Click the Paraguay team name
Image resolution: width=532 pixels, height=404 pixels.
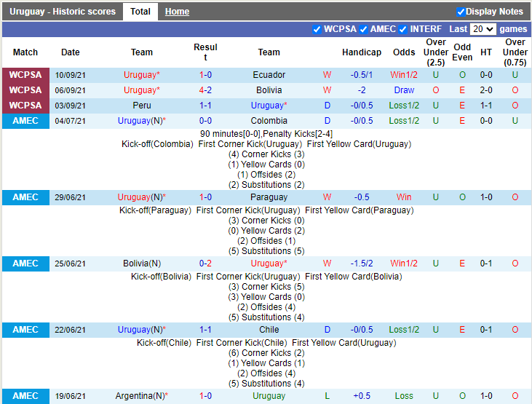pos(269,197)
